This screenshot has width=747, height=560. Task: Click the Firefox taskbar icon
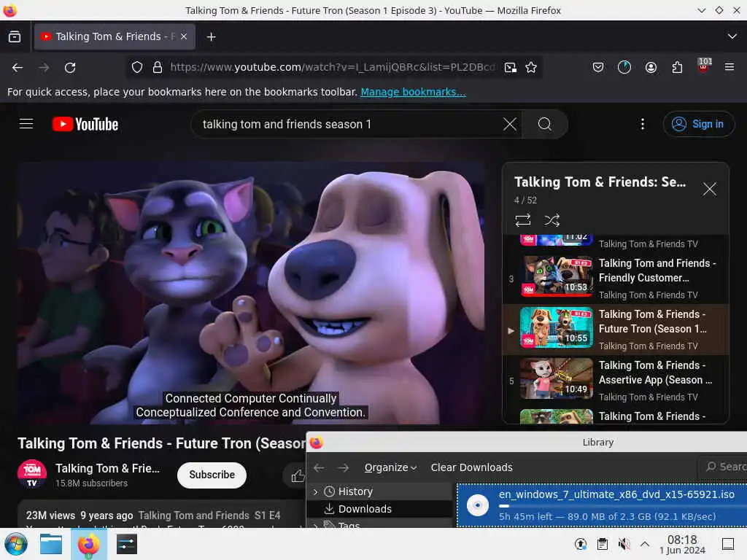[x=88, y=544]
